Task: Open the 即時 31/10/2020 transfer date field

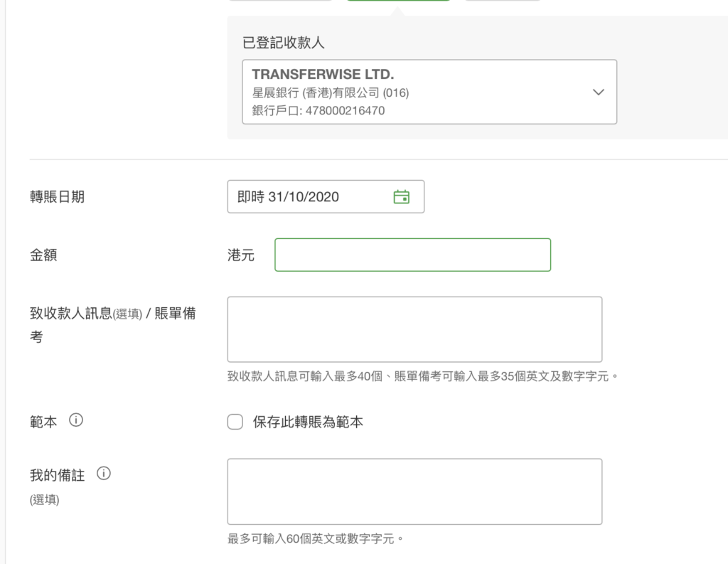Action: pos(326,196)
